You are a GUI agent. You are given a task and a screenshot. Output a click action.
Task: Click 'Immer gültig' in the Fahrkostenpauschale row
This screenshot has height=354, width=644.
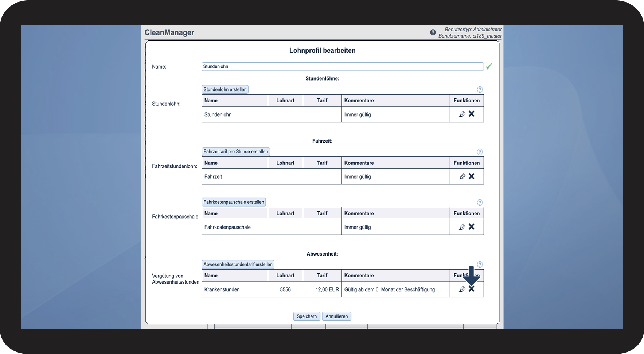click(x=358, y=227)
